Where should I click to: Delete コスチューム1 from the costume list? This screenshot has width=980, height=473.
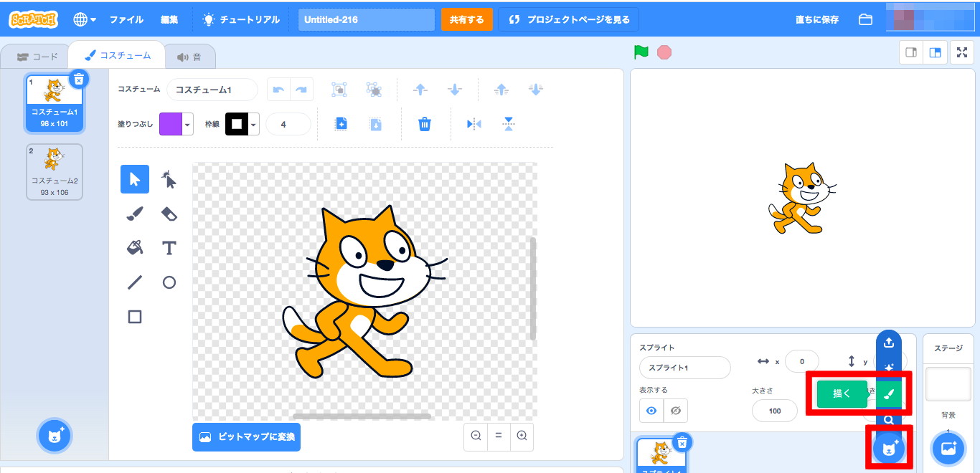coord(79,78)
